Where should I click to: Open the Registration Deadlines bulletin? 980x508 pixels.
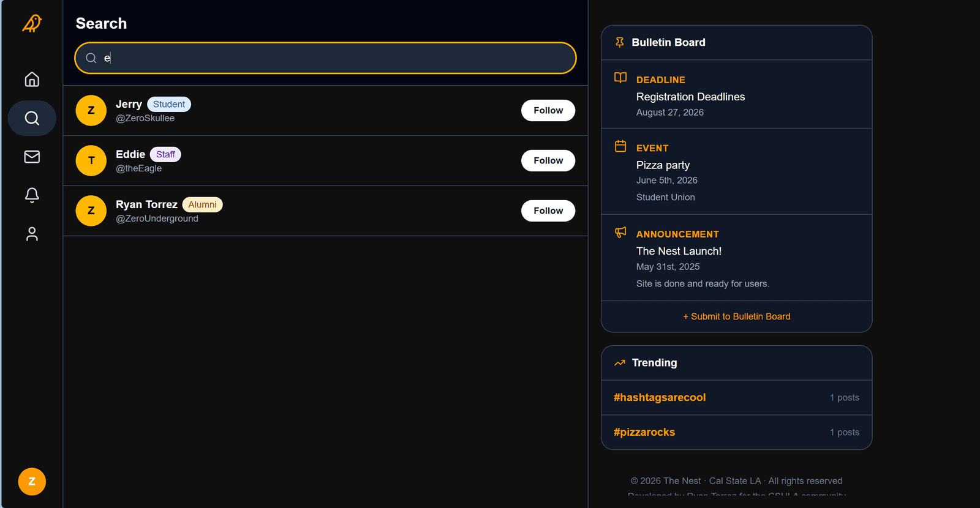690,97
